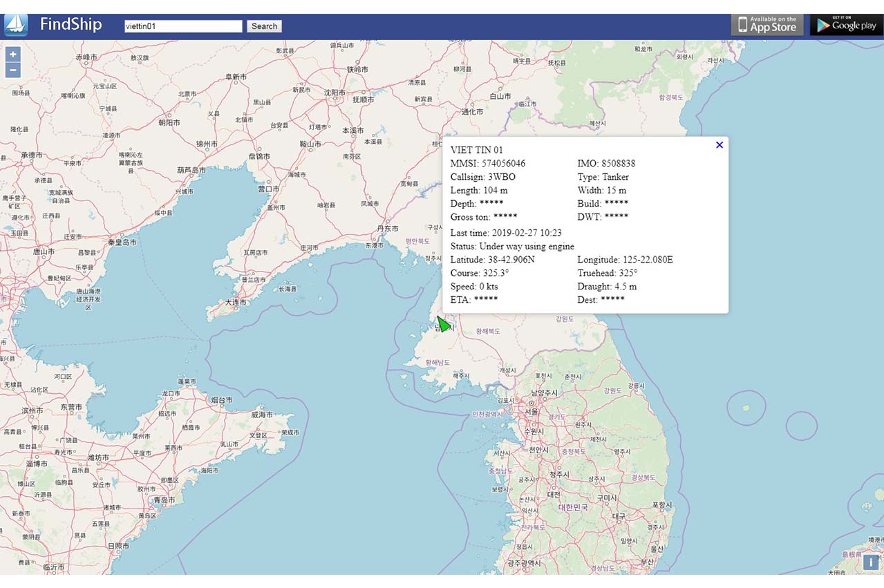Click the FindShip title text
Viewport: 884px width, 588px height.
coord(70,25)
